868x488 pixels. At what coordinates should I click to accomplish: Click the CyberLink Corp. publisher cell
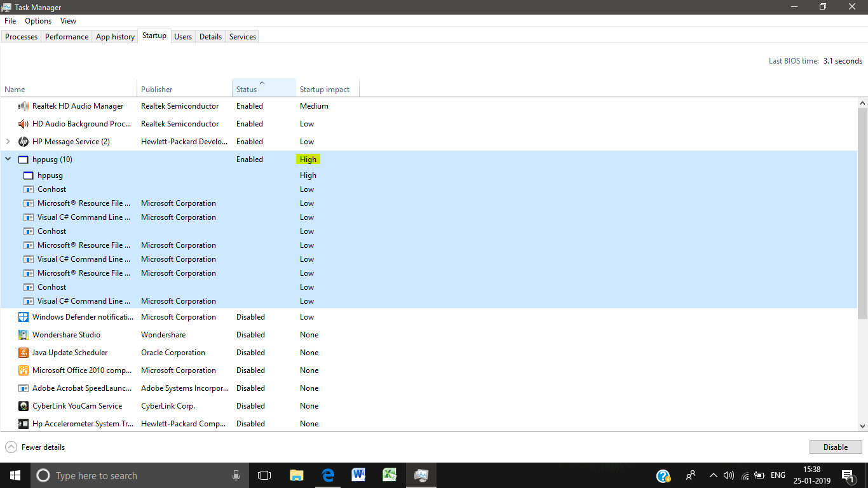(168, 406)
